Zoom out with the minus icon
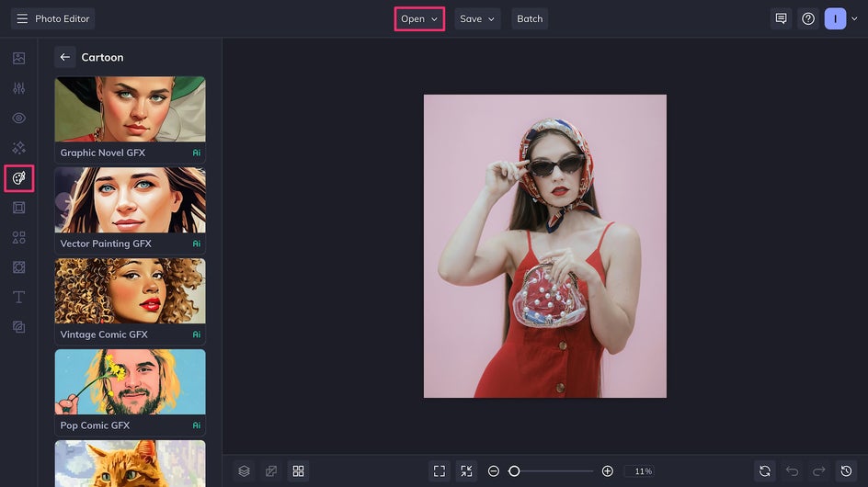Screen dimensions: 868x487 click(494, 471)
